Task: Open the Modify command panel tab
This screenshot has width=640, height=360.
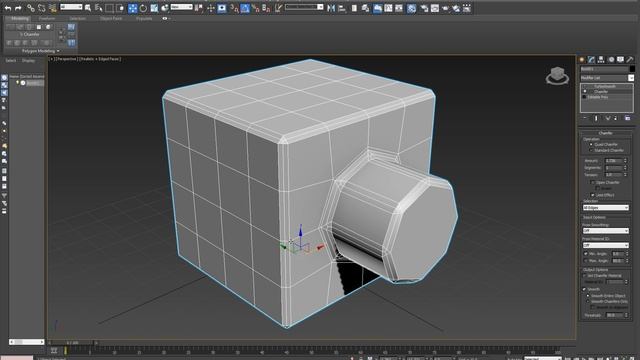Action: coord(591,60)
